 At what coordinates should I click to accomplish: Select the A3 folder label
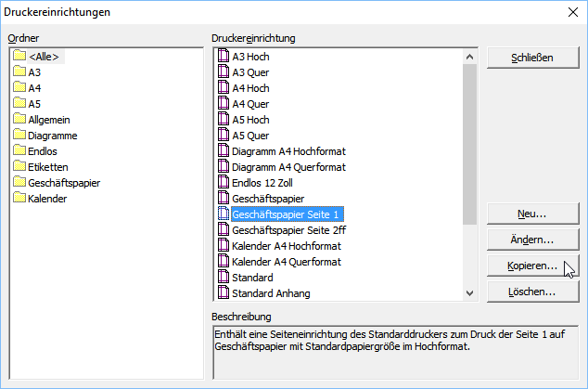tap(34, 72)
